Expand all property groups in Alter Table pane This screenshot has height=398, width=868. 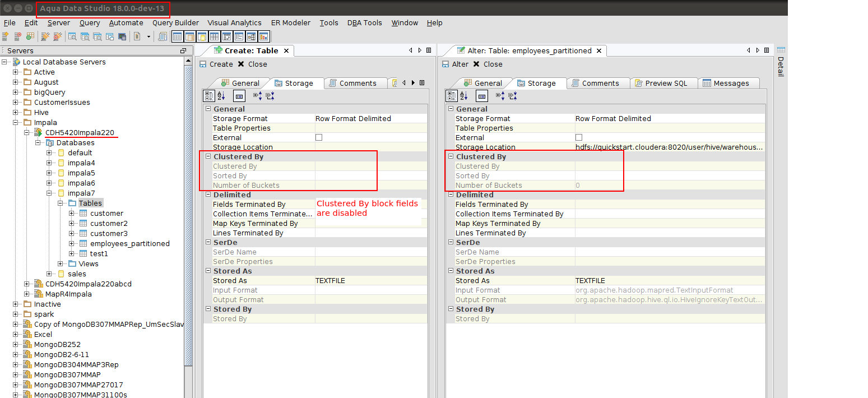pyautogui.click(x=500, y=96)
